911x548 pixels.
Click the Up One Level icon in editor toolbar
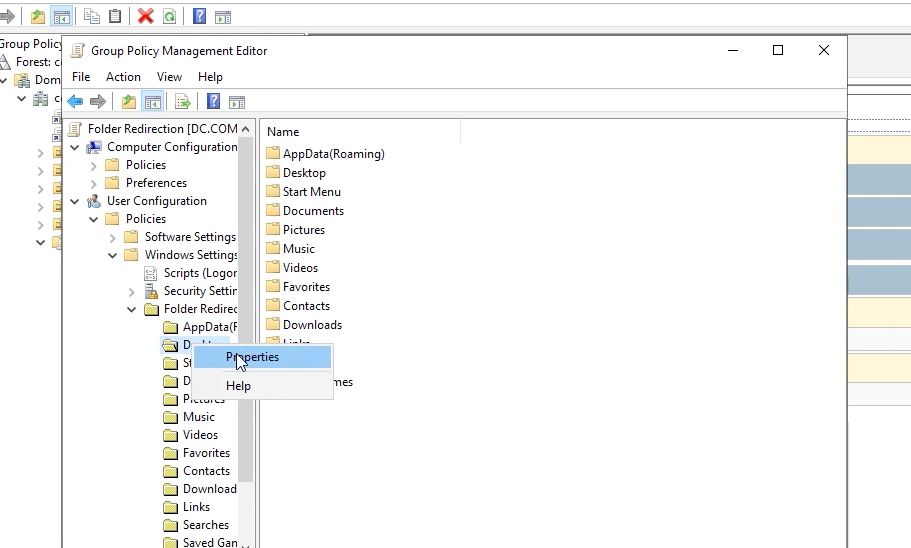click(x=128, y=101)
